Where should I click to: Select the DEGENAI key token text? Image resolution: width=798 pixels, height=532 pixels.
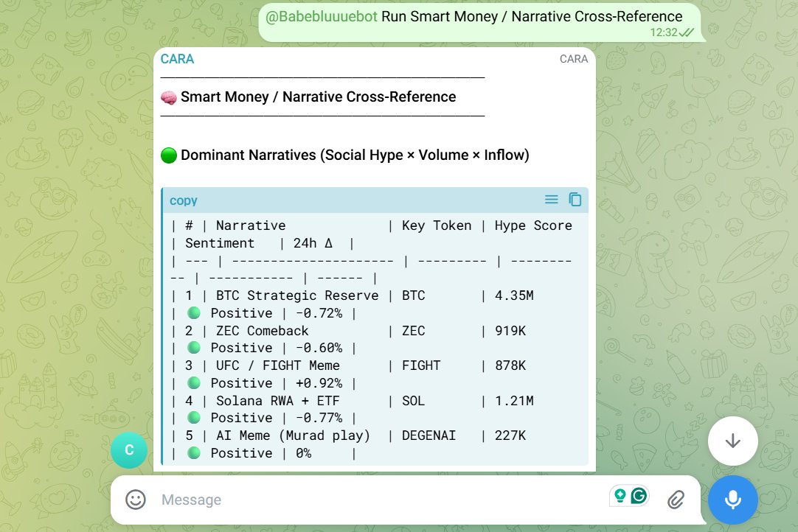[429, 436]
